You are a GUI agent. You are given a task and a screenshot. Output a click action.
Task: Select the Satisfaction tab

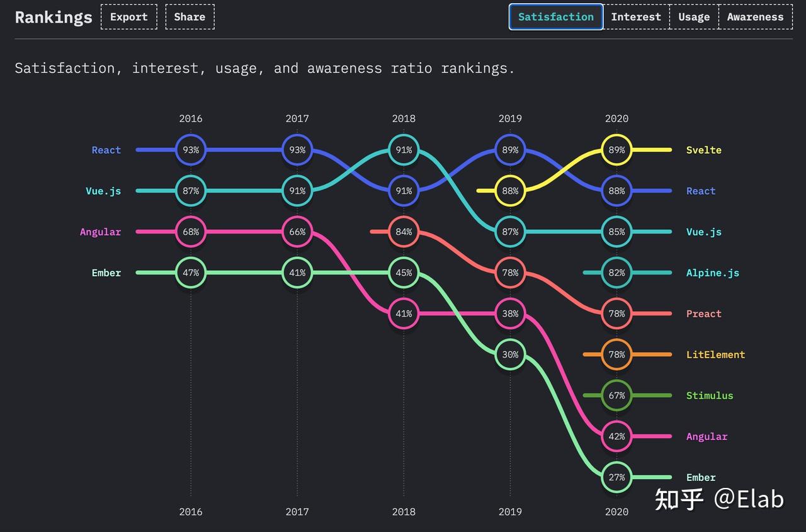[x=555, y=17]
